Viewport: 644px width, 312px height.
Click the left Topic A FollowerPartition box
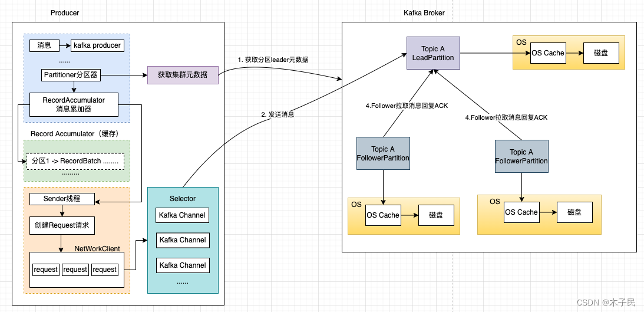[383, 153]
